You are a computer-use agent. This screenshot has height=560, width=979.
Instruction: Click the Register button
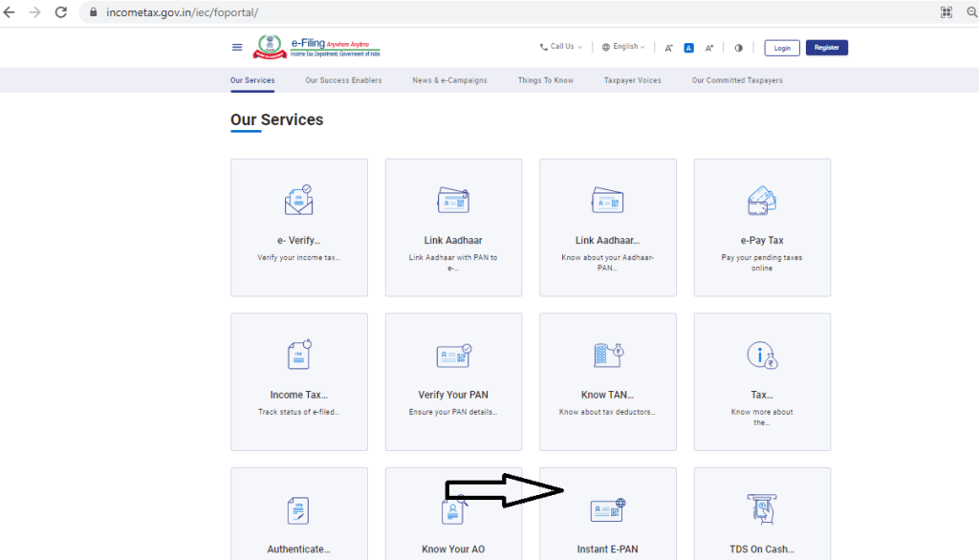(826, 48)
